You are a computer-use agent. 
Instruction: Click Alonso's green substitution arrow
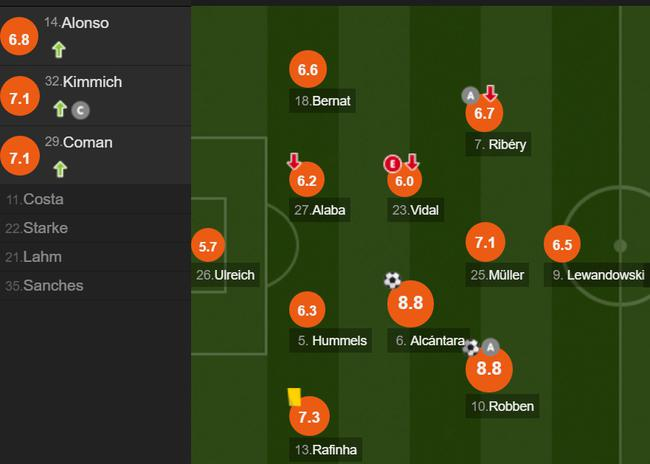(x=59, y=48)
